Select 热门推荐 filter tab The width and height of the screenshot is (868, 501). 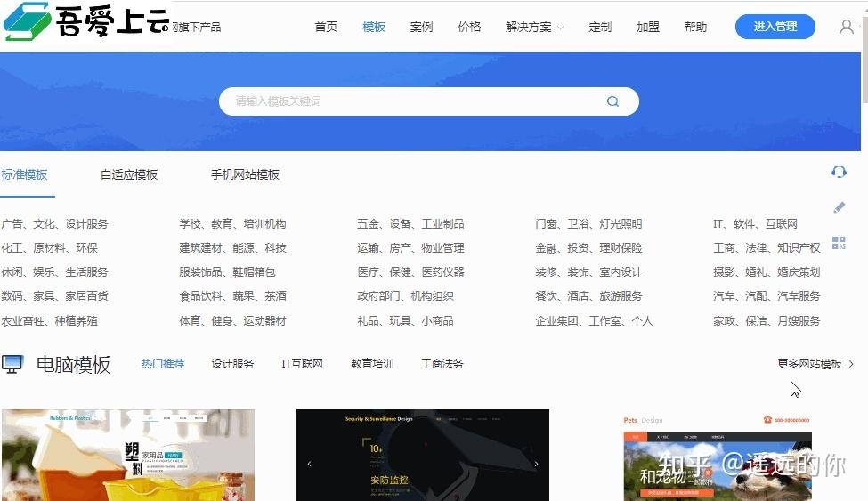point(163,364)
